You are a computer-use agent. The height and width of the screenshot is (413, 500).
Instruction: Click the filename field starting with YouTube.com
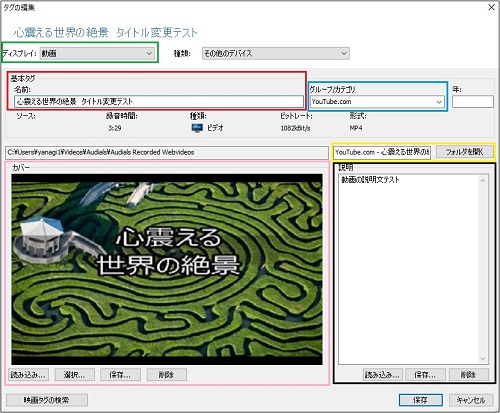click(382, 152)
